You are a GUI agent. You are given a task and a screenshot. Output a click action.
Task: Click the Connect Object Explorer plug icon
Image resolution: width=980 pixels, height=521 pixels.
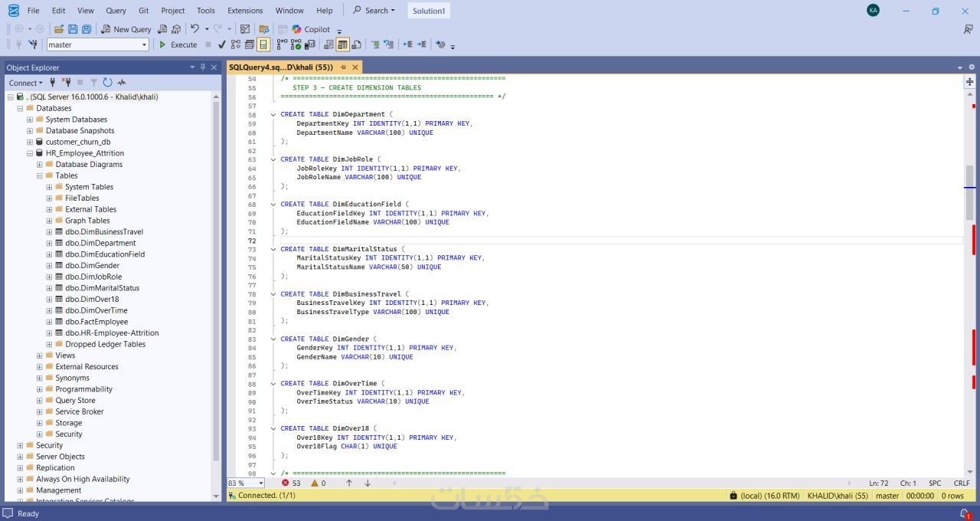point(53,83)
